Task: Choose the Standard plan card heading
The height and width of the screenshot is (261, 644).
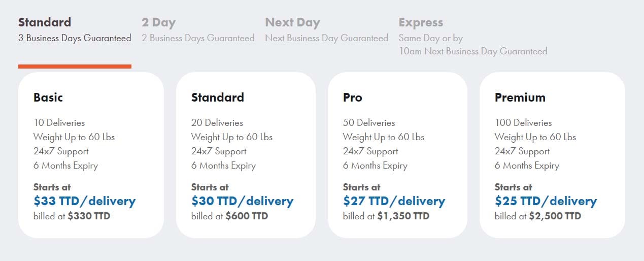Action: (x=218, y=97)
